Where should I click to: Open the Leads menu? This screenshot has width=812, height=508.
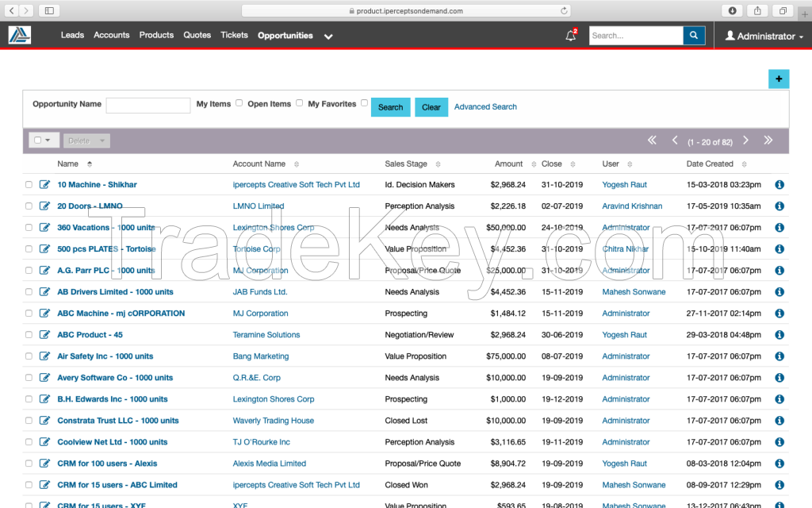click(72, 35)
